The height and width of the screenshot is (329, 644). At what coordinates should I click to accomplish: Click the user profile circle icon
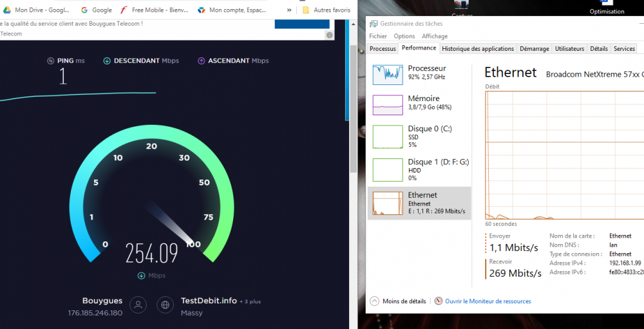tap(138, 305)
